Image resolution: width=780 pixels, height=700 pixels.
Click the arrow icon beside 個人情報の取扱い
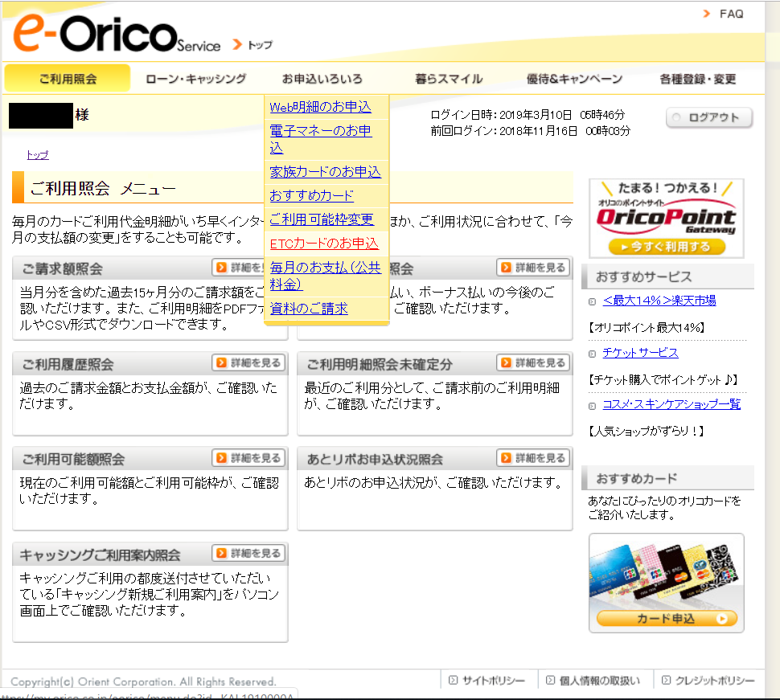pyautogui.click(x=550, y=680)
